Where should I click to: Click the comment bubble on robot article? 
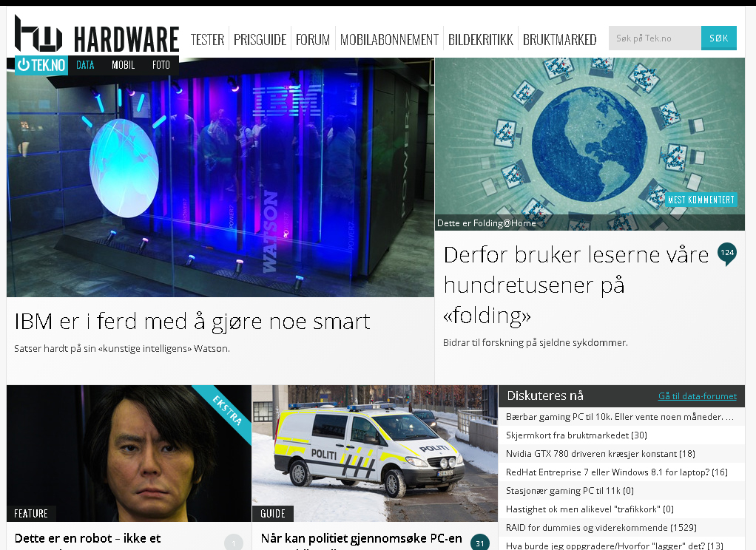pos(233,543)
